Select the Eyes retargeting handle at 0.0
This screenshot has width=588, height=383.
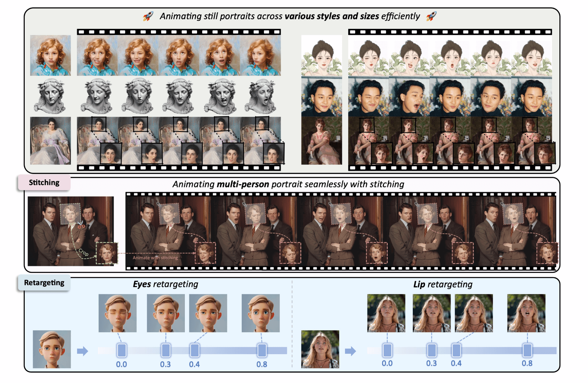click(x=122, y=350)
